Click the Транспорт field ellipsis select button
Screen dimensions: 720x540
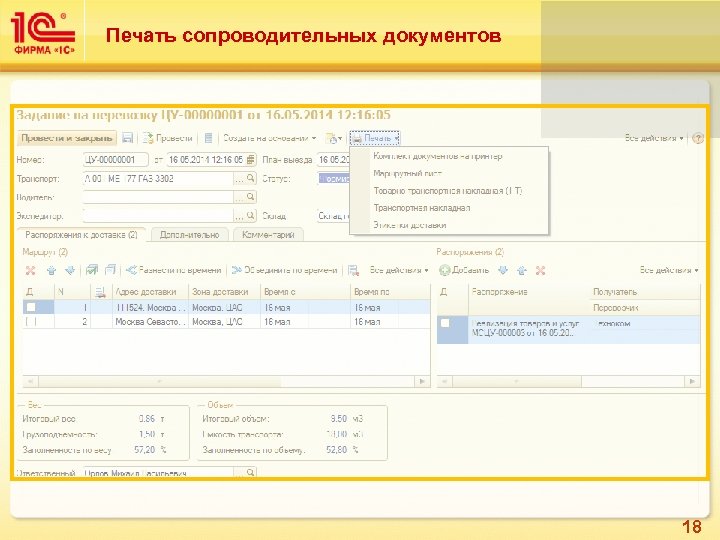239,179
